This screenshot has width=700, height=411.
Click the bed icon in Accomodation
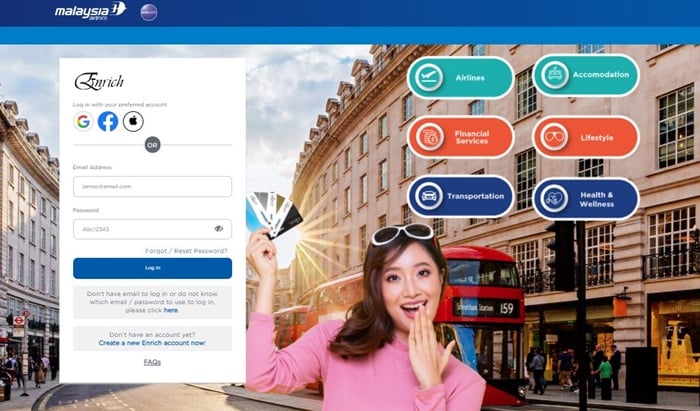click(555, 75)
